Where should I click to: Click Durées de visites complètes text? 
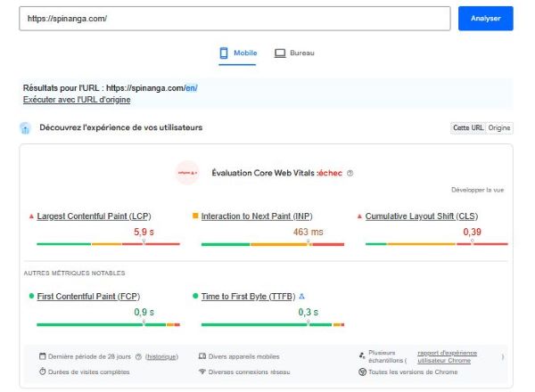[x=88, y=372]
